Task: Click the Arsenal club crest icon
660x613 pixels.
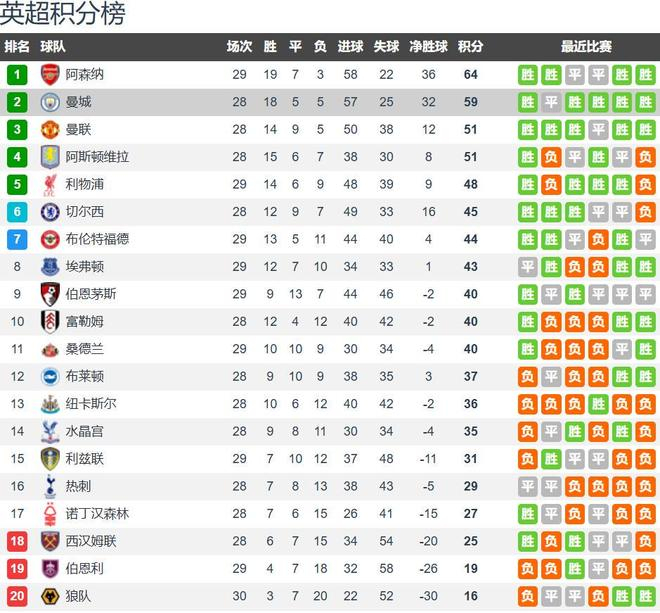Action: pos(50,74)
